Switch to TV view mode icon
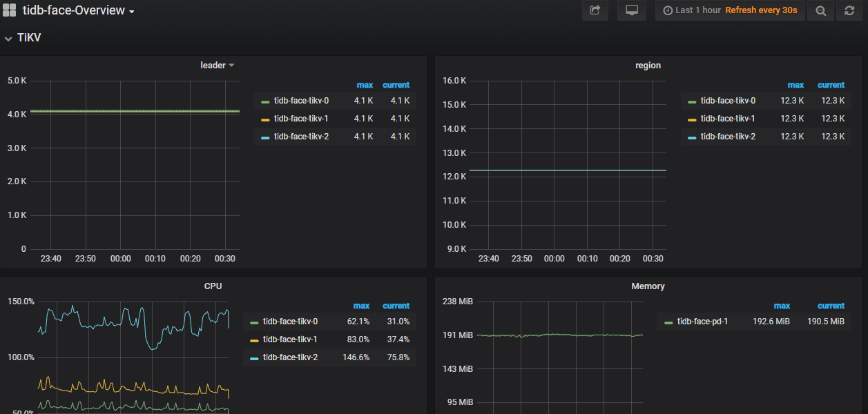The width and height of the screenshot is (868, 414). 631,10
